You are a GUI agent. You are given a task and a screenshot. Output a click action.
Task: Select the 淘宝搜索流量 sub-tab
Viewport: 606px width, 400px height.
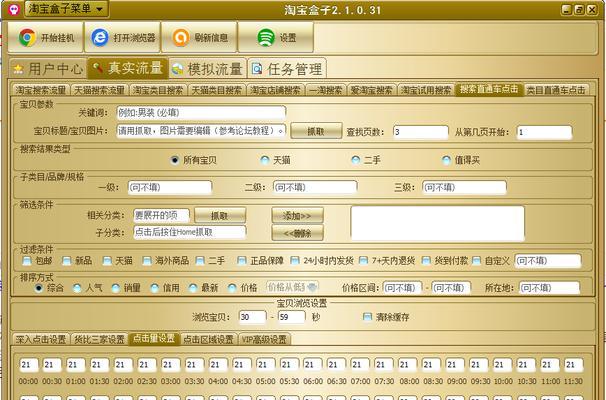click(41, 90)
